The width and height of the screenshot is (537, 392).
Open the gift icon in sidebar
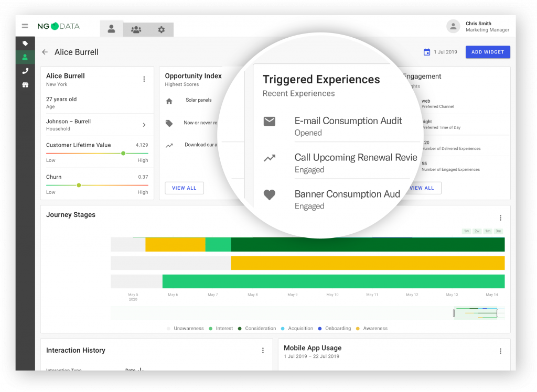[x=25, y=84]
